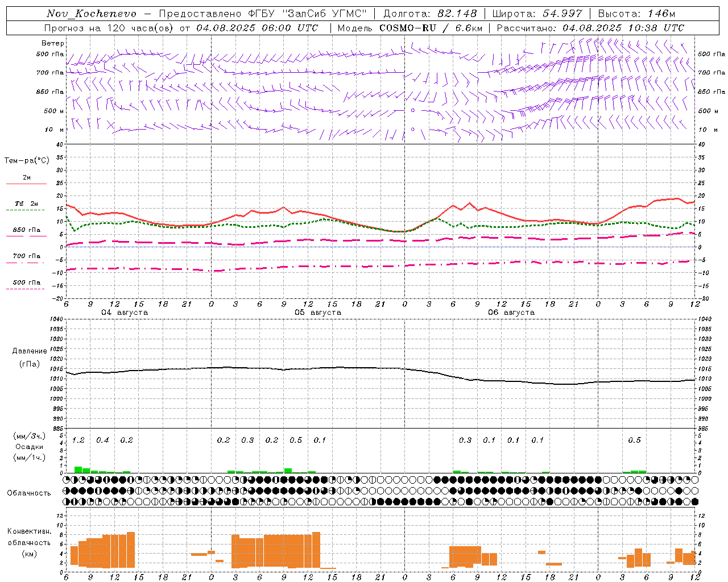Screen dimensions: 728x582
Task: Click the (км) unit label
Action: tap(30, 554)
